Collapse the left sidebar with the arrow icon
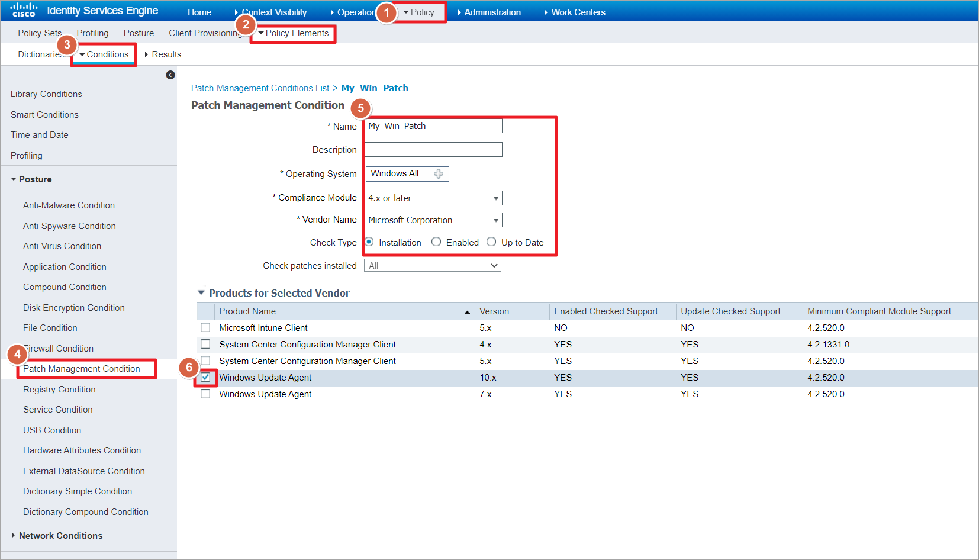This screenshot has height=560, width=979. pyautogui.click(x=170, y=75)
